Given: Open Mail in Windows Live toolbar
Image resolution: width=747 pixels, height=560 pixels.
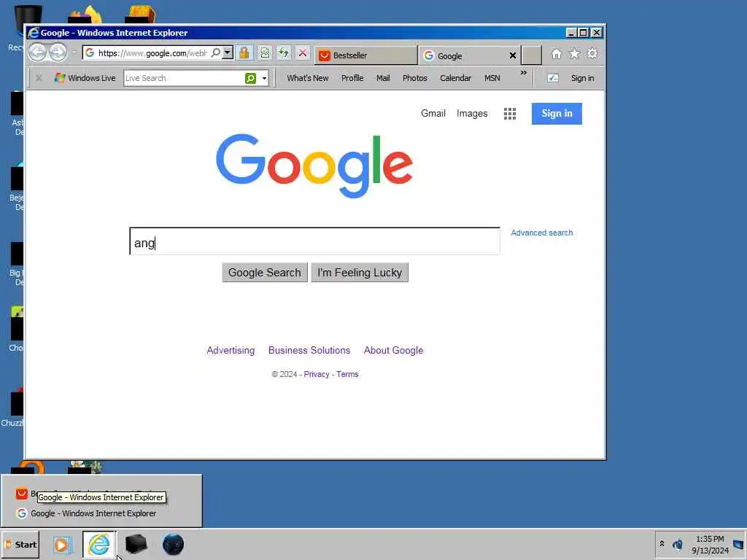Looking at the screenshot, I should point(383,78).
